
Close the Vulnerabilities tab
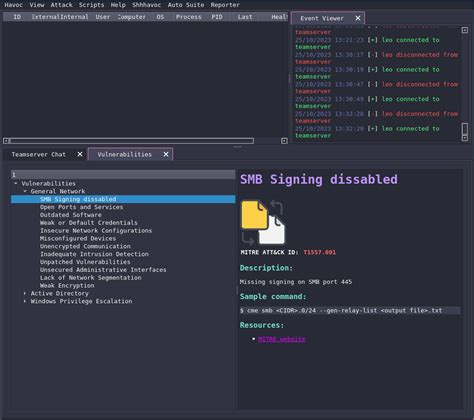[166, 154]
